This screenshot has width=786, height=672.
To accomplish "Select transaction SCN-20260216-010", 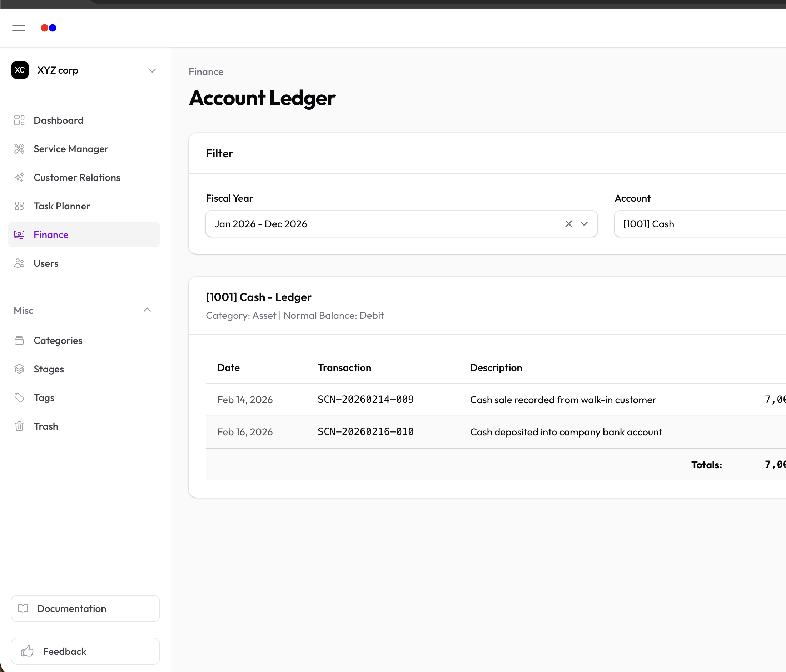I will click(366, 432).
